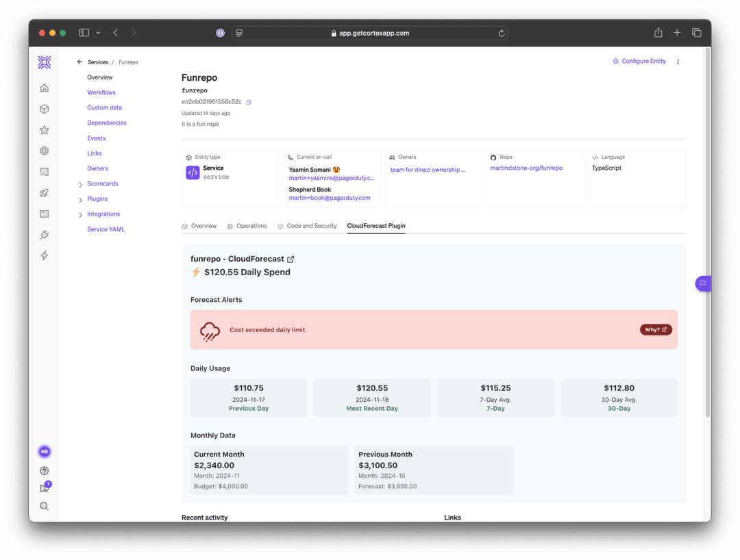
Task: Click the lightning bolt icon in the sidebar
Action: (x=44, y=255)
